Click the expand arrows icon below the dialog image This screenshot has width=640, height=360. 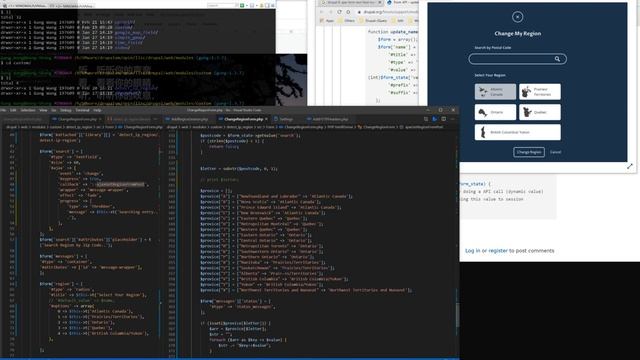(x=630, y=166)
